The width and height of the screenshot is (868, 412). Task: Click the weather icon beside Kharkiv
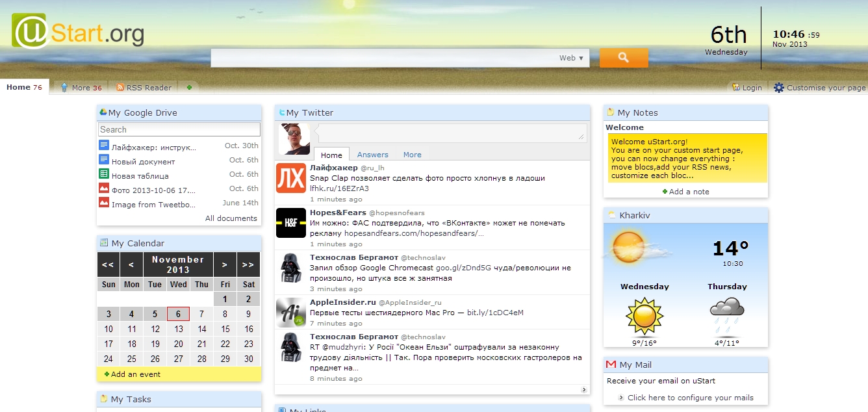(x=611, y=215)
